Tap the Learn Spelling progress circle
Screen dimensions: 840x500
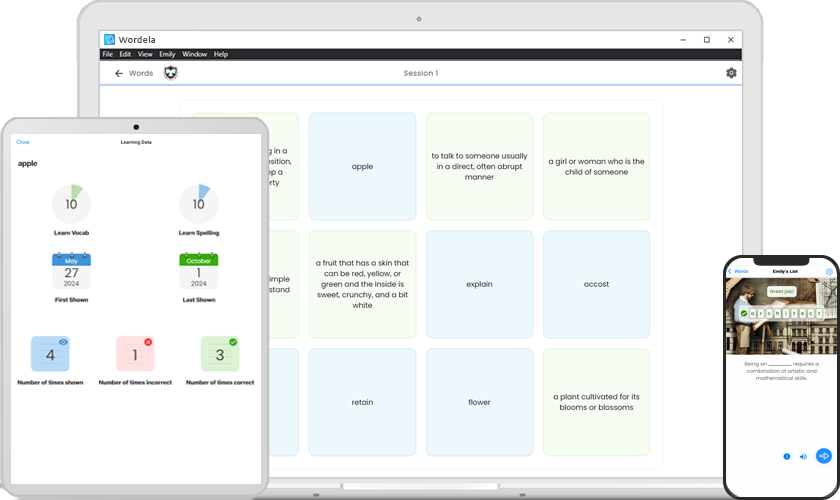[199, 204]
